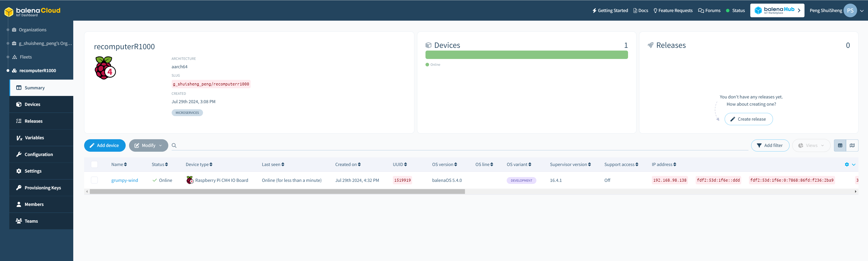Select recomputerR1000 fleet in sidebar
Screen dimensions: 868x261
[37, 71]
